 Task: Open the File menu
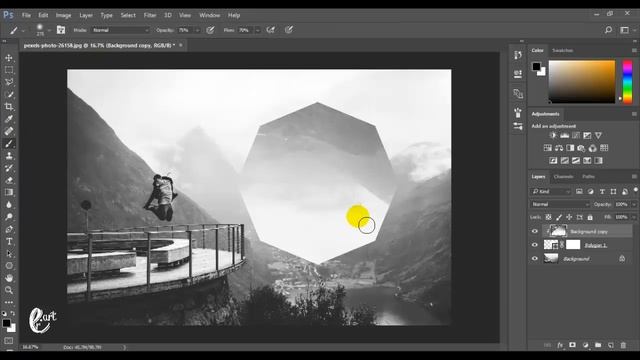point(27,16)
